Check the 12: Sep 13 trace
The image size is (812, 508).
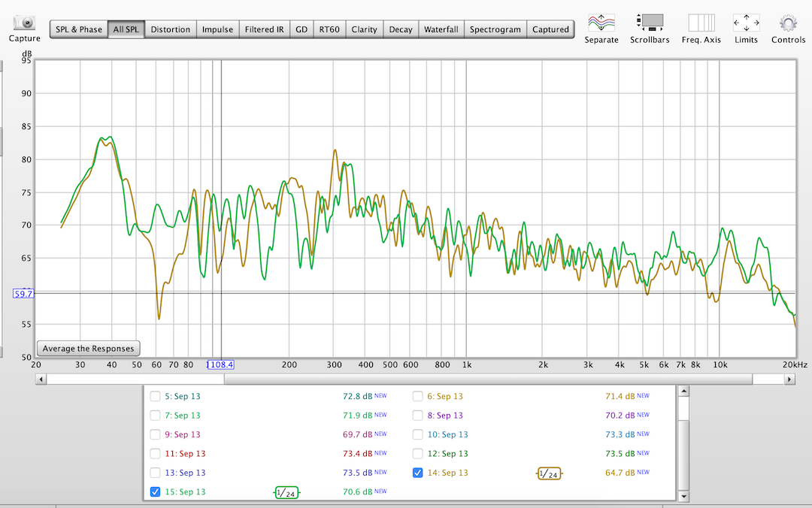pos(418,454)
